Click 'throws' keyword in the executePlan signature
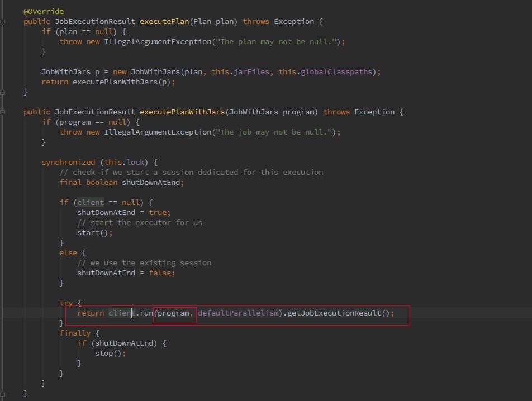532x401 pixels. point(256,22)
